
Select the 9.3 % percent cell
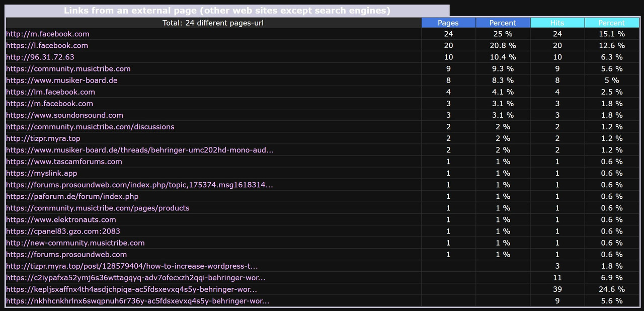503,68
